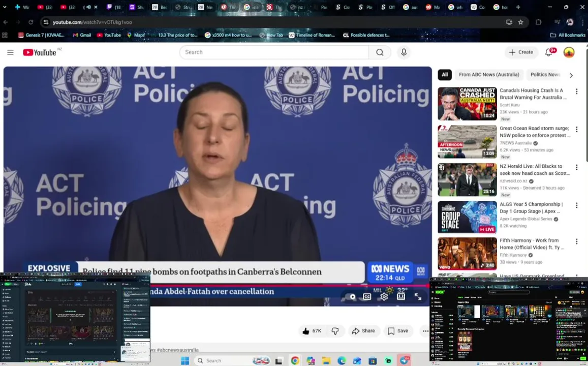
Task: Open File Explorer from the taskbar
Action: pos(326,360)
